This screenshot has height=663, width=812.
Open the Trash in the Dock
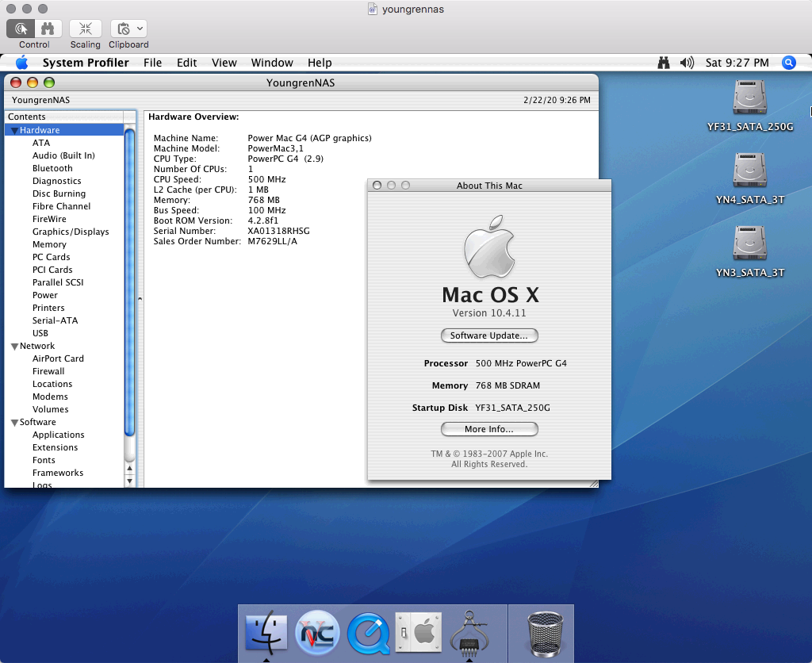(545, 634)
